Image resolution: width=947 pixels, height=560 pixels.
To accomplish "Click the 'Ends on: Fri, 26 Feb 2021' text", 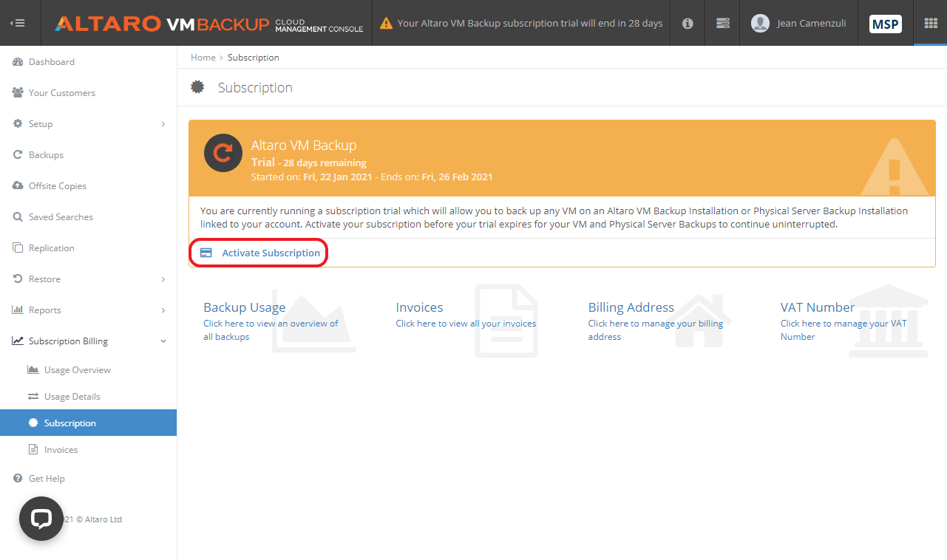I will pos(436,177).
